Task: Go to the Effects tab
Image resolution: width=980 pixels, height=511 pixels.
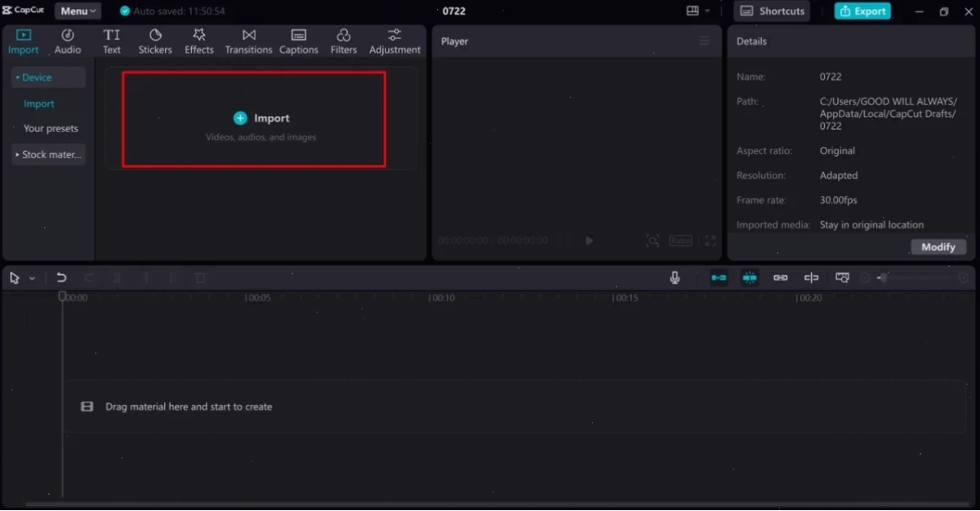Action: coord(199,42)
